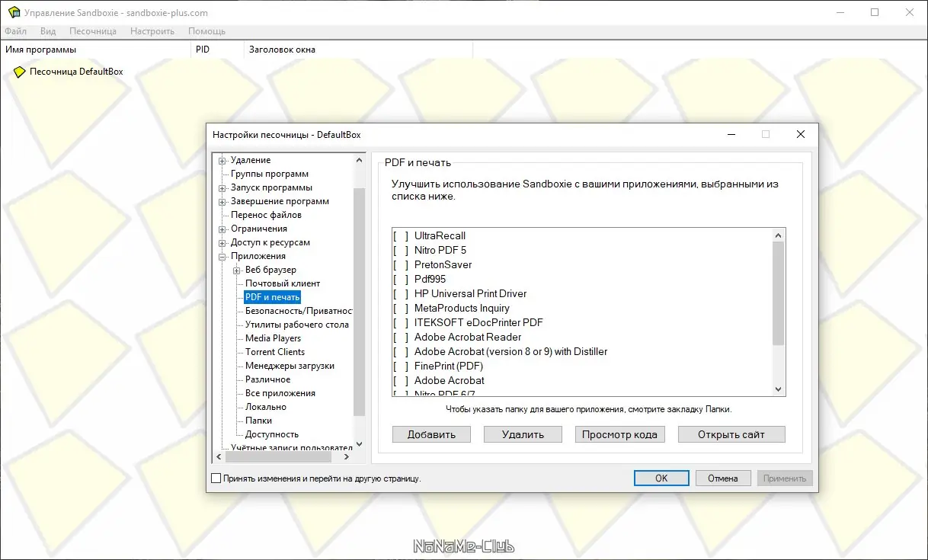
Task: Click application list vertical scrollbar thumb
Action: (778, 293)
